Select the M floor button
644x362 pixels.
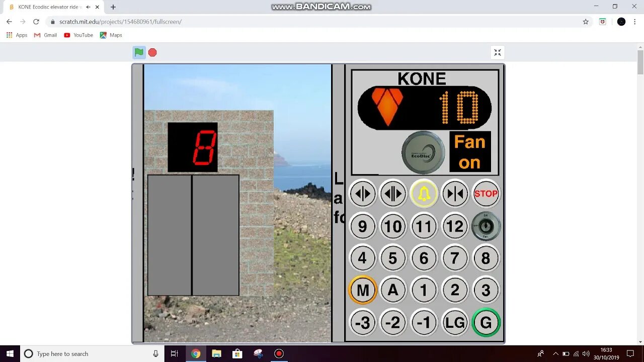[x=362, y=290]
